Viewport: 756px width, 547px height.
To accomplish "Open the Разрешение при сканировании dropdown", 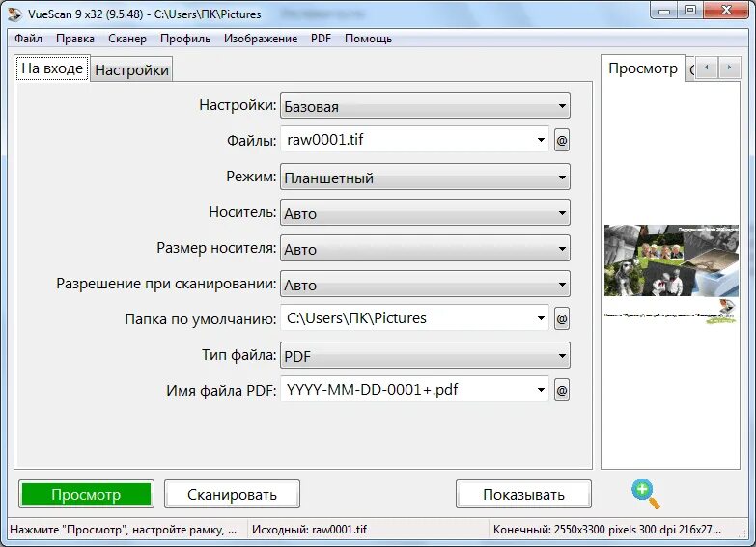I will (425, 284).
